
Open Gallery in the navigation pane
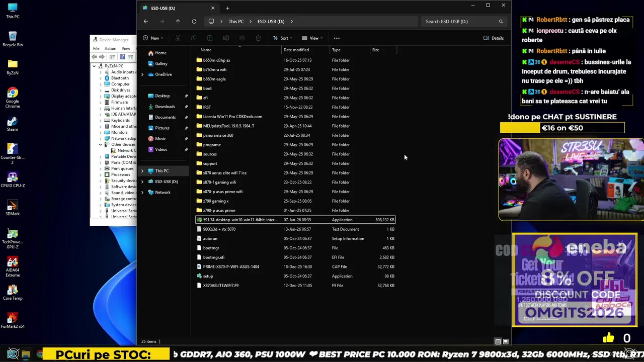click(161, 64)
